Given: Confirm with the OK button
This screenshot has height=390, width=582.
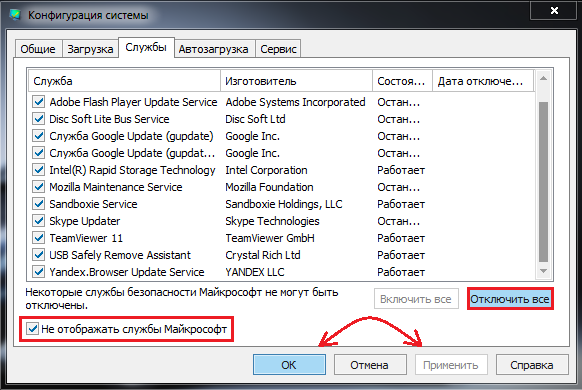Looking at the screenshot, I should pos(289,365).
